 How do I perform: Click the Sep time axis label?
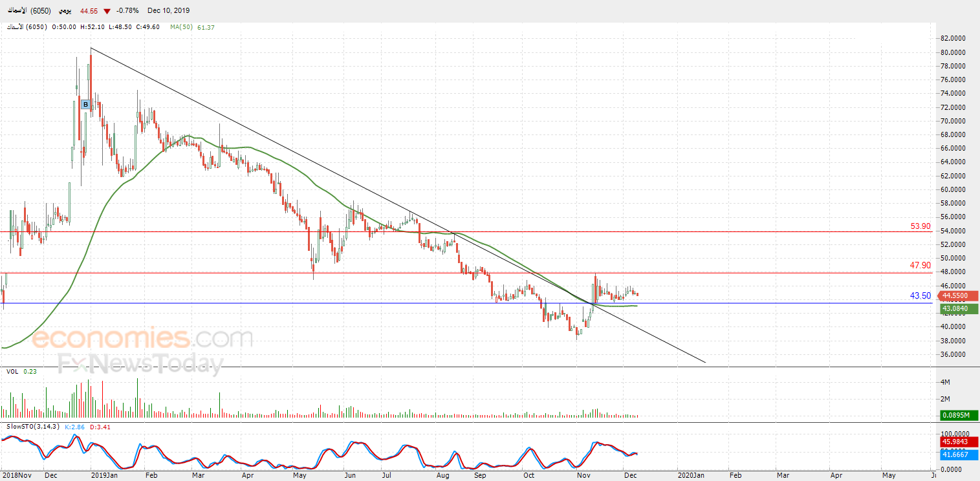pos(480,475)
